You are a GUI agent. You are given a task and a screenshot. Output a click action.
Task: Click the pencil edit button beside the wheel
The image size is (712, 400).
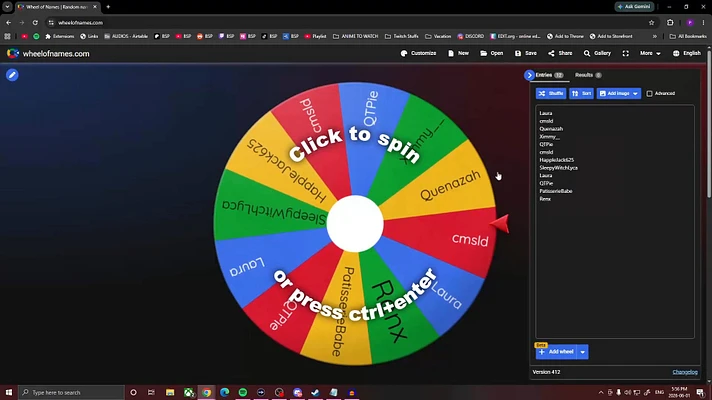[12, 75]
